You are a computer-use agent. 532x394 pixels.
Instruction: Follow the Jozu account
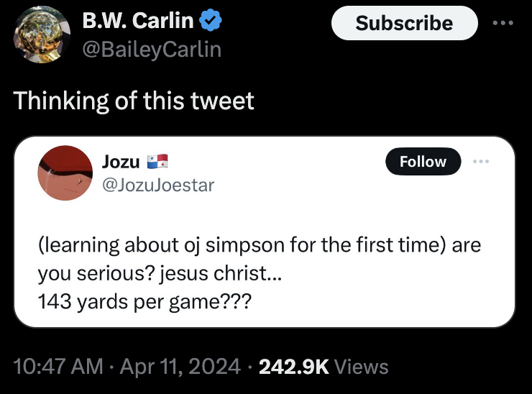tap(423, 162)
